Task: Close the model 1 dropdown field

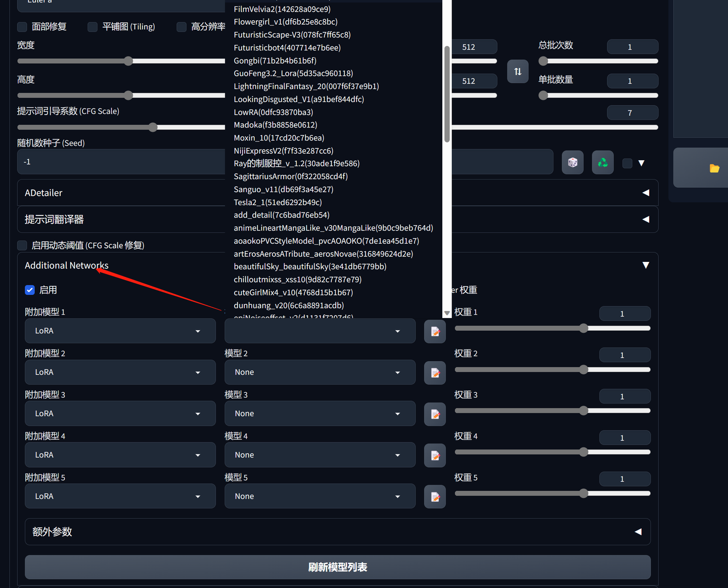Action: (x=320, y=331)
